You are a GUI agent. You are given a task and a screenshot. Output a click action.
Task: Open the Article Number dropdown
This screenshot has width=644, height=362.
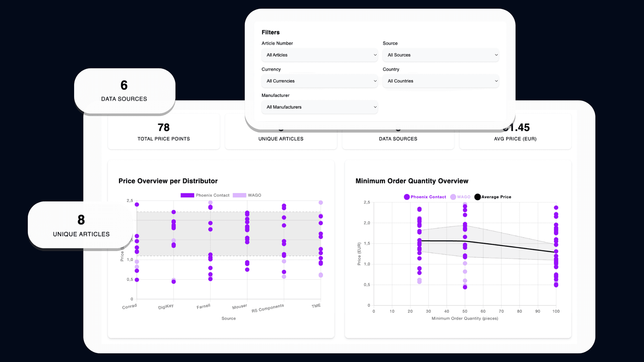coord(319,55)
